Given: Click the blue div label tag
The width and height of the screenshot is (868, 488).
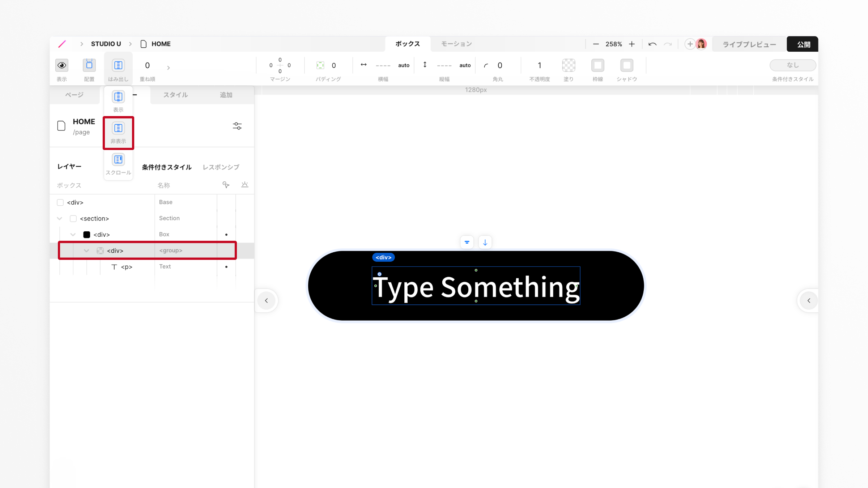Looking at the screenshot, I should [x=383, y=257].
